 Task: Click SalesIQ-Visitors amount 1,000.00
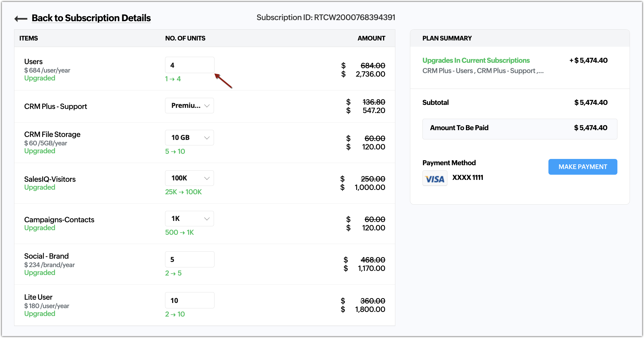370,187
